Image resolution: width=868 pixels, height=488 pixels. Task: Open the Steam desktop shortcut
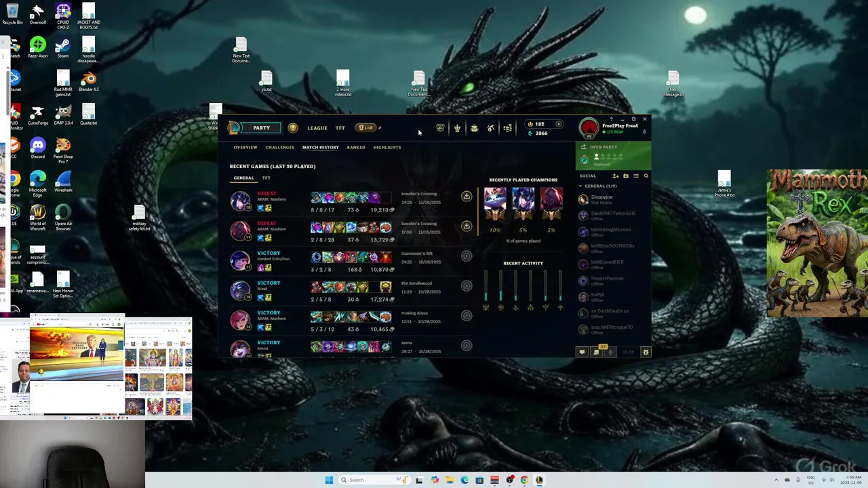63,48
